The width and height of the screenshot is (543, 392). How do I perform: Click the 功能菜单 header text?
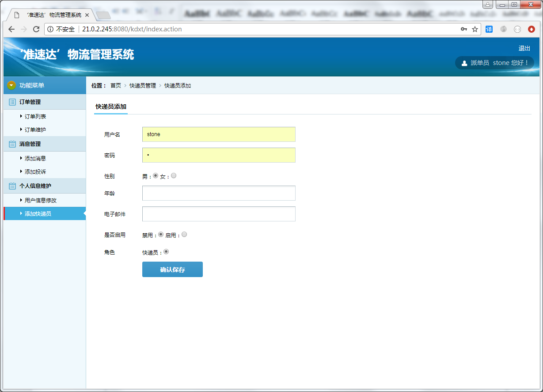pyautogui.click(x=32, y=85)
